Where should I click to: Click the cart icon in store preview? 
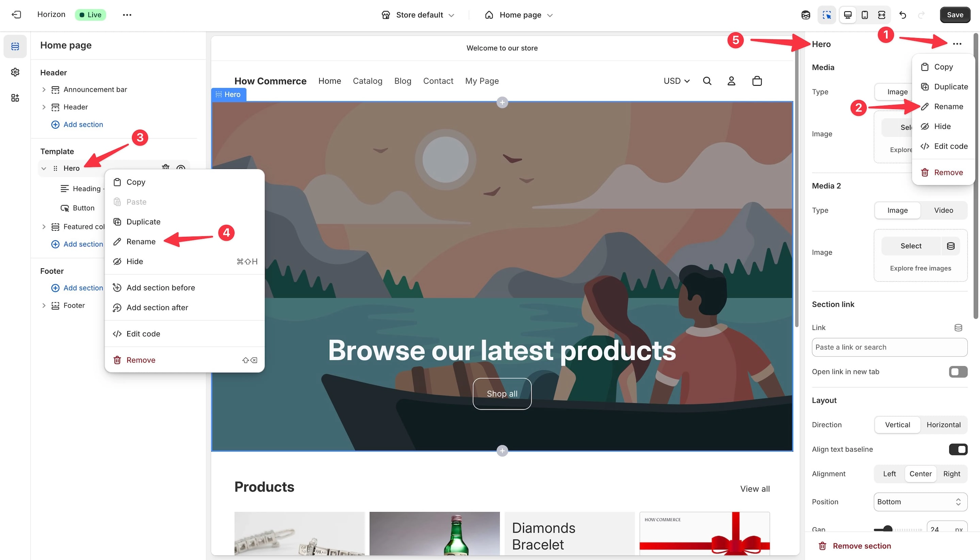click(757, 81)
